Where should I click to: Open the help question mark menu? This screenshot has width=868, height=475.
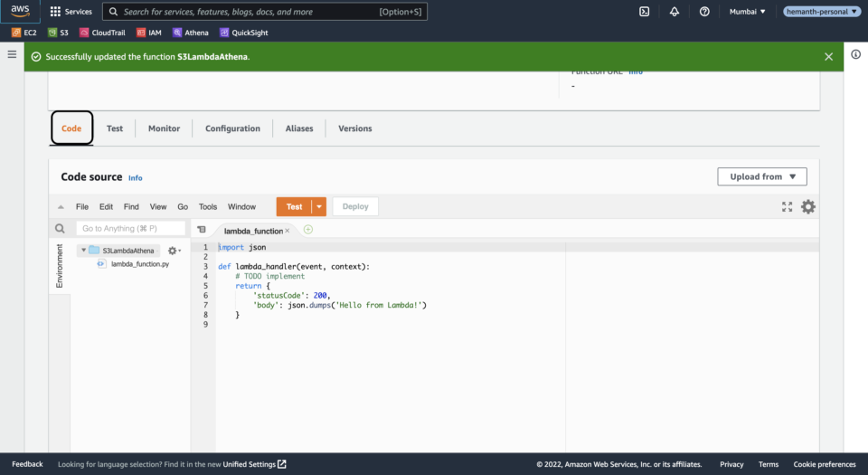click(x=704, y=12)
